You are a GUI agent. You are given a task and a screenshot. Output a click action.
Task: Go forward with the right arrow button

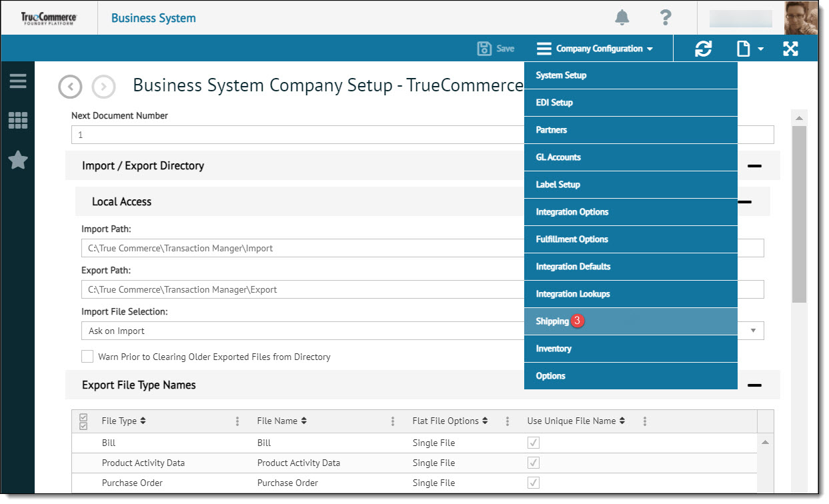(103, 87)
